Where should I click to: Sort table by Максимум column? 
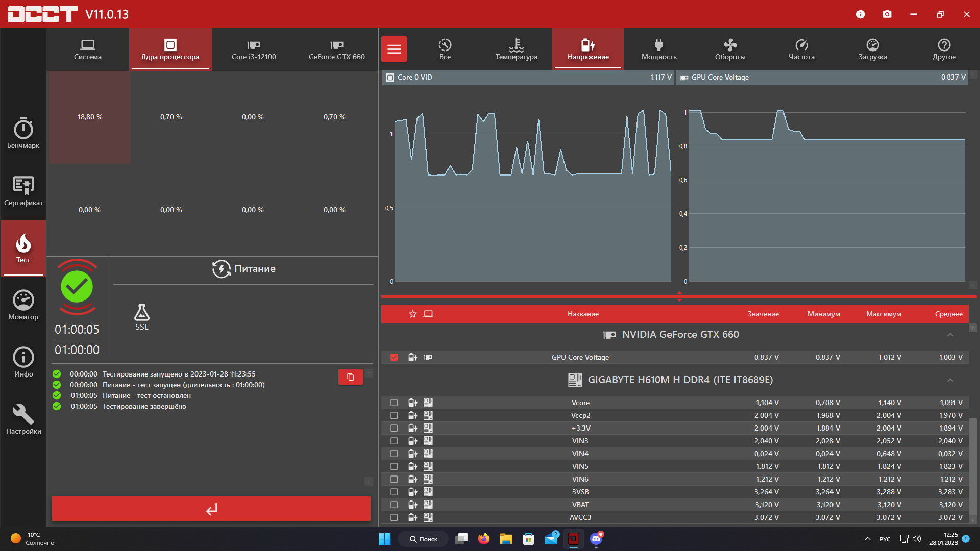click(884, 314)
